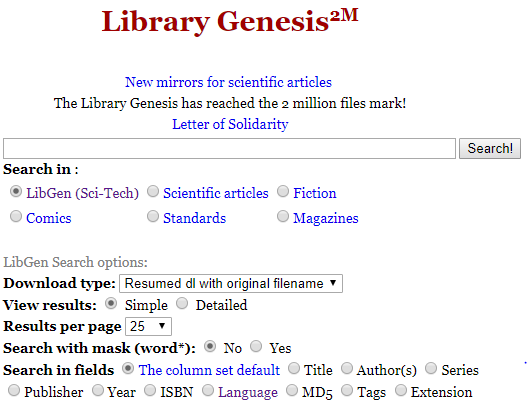Select the Publisher field radio button

tap(14, 390)
